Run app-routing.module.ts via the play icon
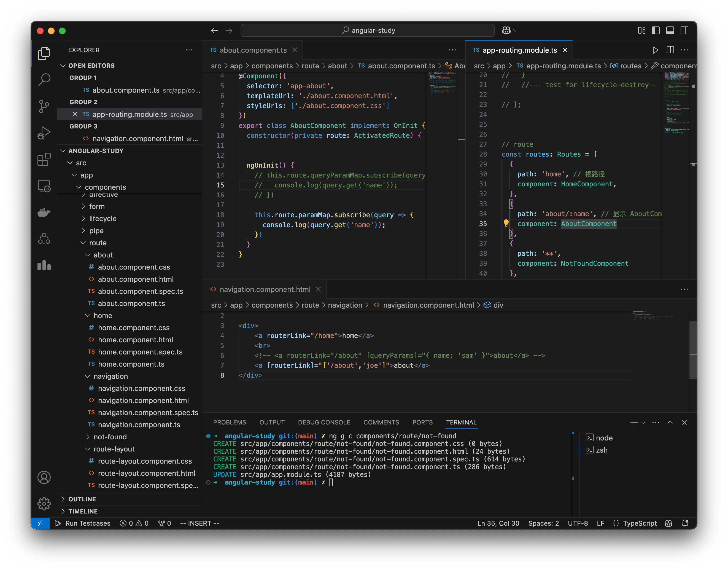Viewport: 728px width, 570px height. (655, 50)
